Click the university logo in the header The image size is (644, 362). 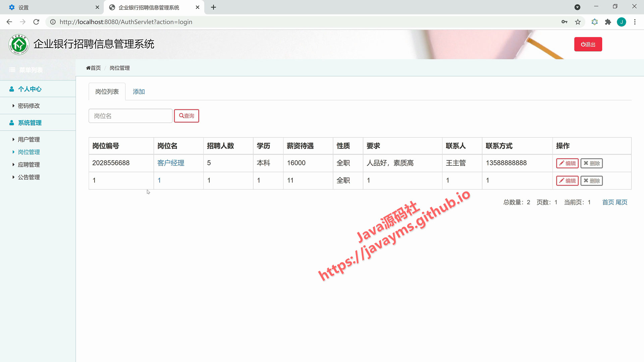(19, 44)
